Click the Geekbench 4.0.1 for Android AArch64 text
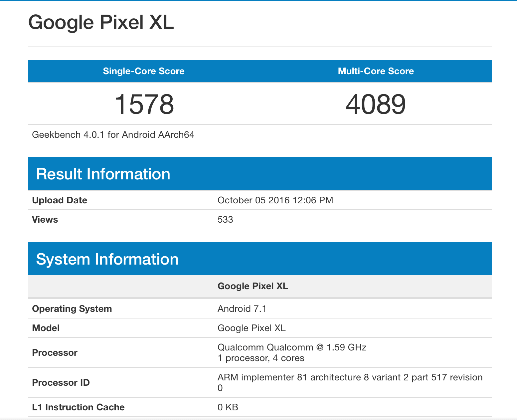517x420 pixels. [x=113, y=135]
